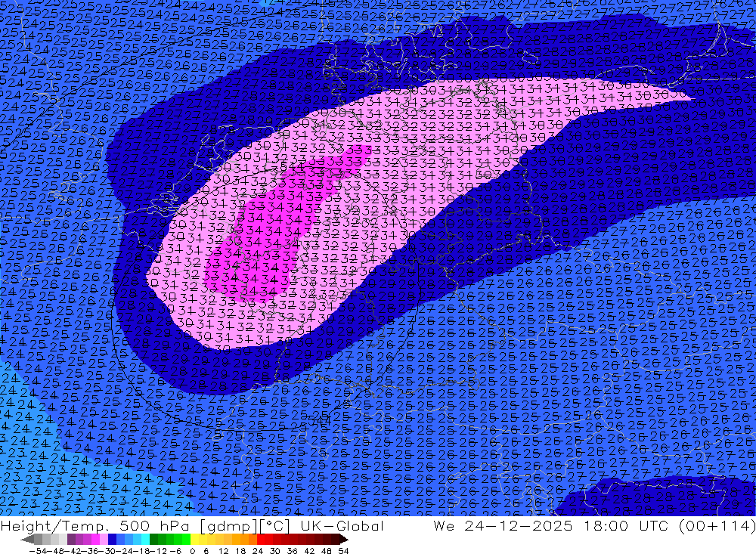
Task: Click the legend label '-42'
Action: click(74, 551)
